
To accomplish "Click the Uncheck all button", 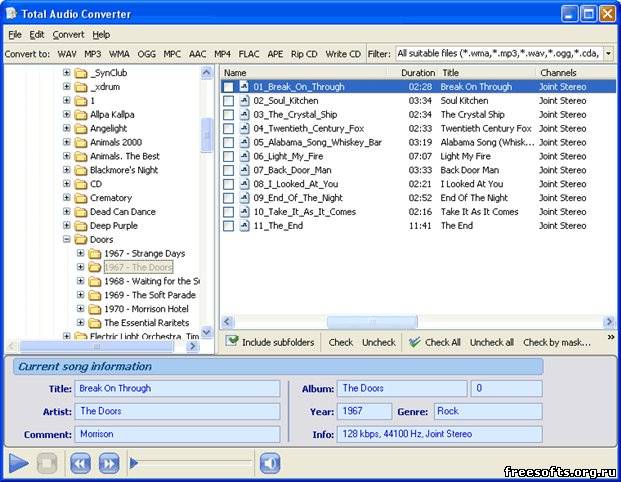I will click(x=491, y=342).
